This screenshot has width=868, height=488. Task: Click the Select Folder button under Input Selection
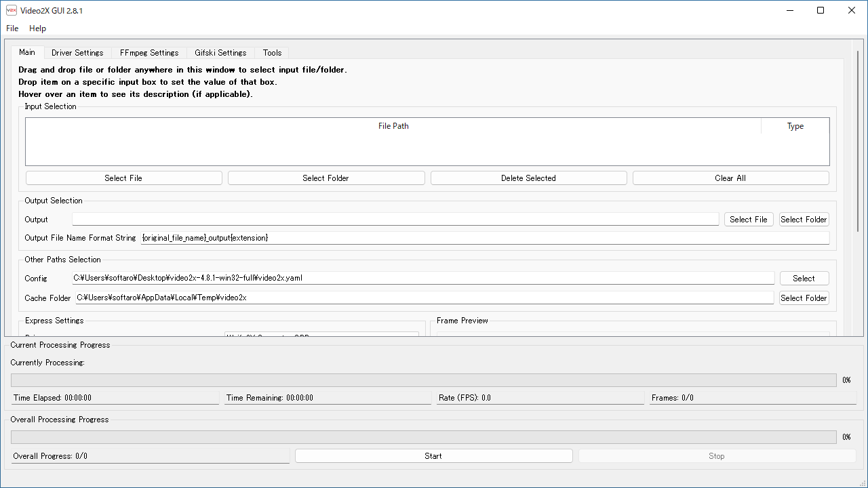326,178
